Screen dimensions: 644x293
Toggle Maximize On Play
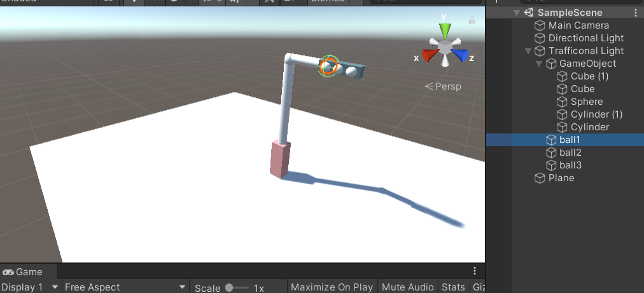(332, 287)
